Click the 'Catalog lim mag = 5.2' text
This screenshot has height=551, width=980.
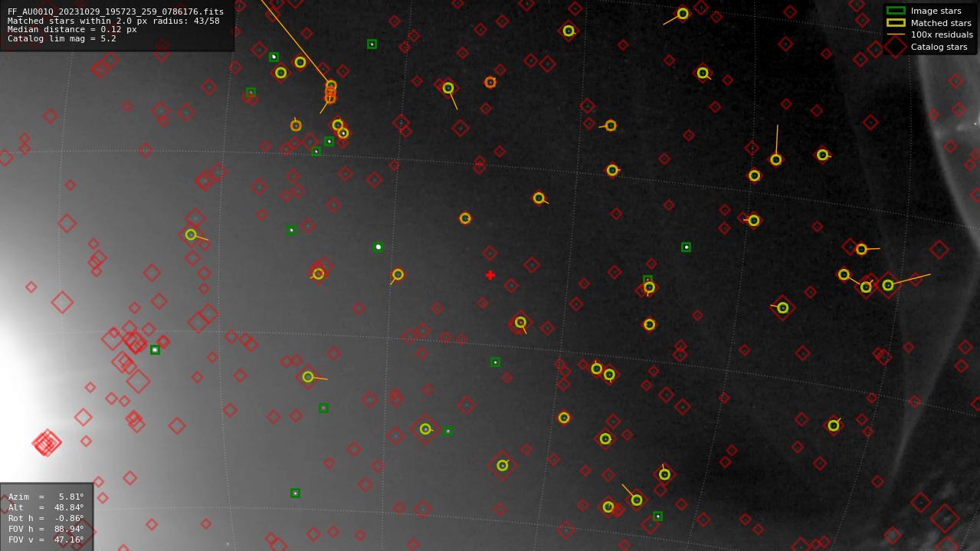[x=62, y=38]
